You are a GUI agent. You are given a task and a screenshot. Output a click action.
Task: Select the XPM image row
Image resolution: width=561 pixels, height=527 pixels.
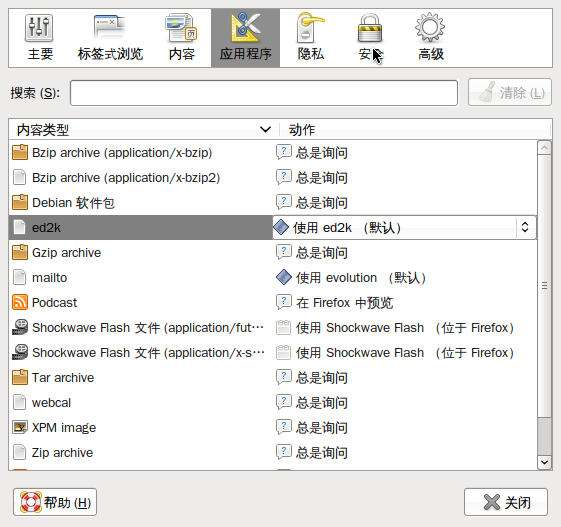(273, 428)
